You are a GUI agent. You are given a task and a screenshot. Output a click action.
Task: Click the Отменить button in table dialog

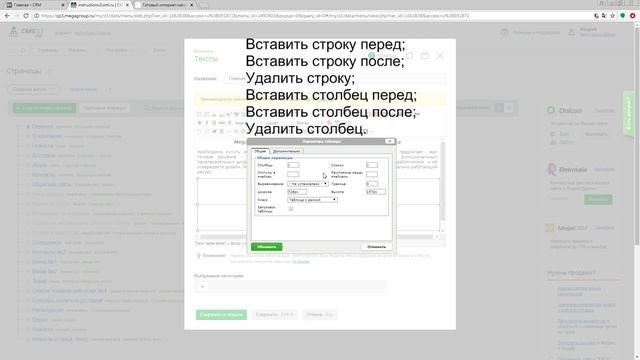376,247
